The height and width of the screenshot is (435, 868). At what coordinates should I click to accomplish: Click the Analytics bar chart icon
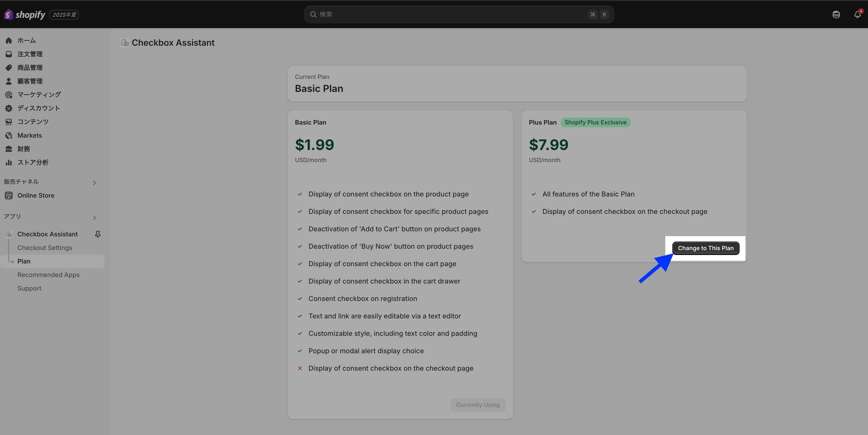pyautogui.click(x=9, y=162)
